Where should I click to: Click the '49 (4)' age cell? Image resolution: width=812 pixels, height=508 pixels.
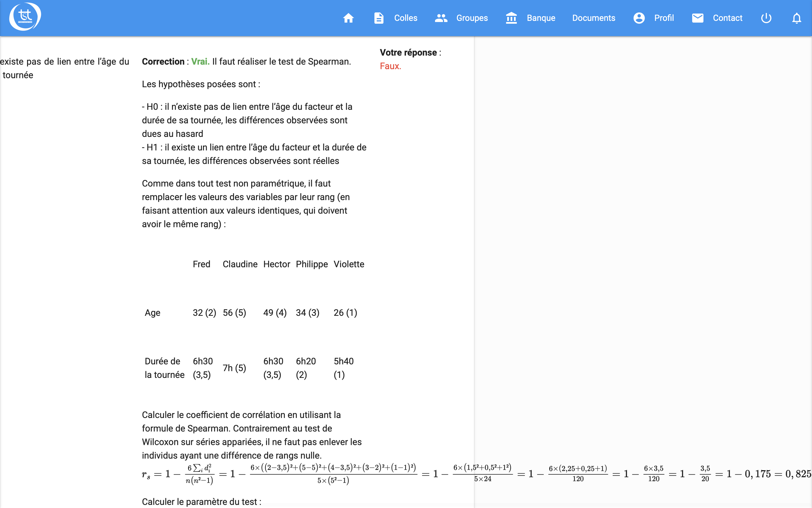tap(275, 313)
